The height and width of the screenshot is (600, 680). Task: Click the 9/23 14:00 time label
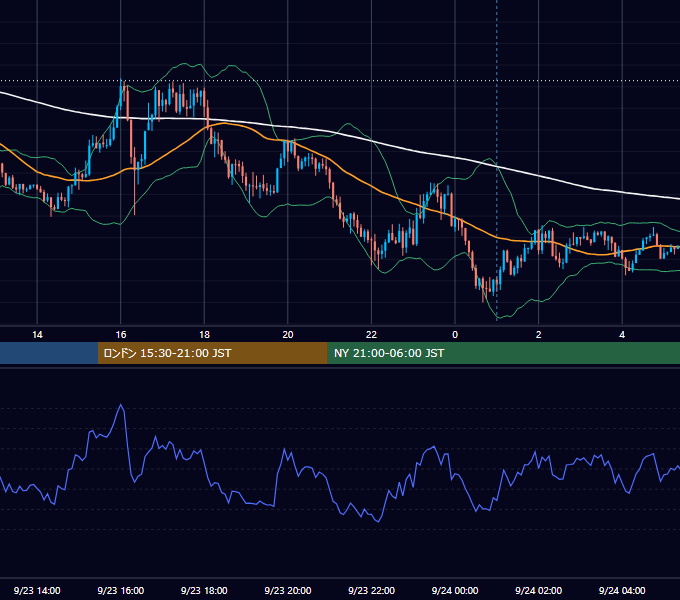click(x=37, y=590)
